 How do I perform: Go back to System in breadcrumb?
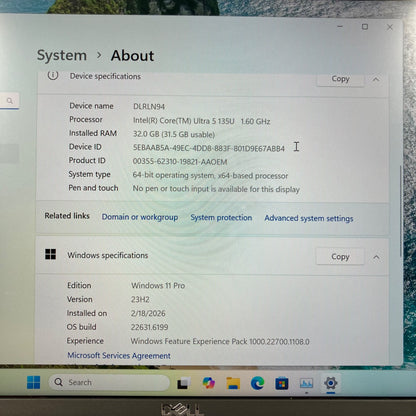[62, 55]
